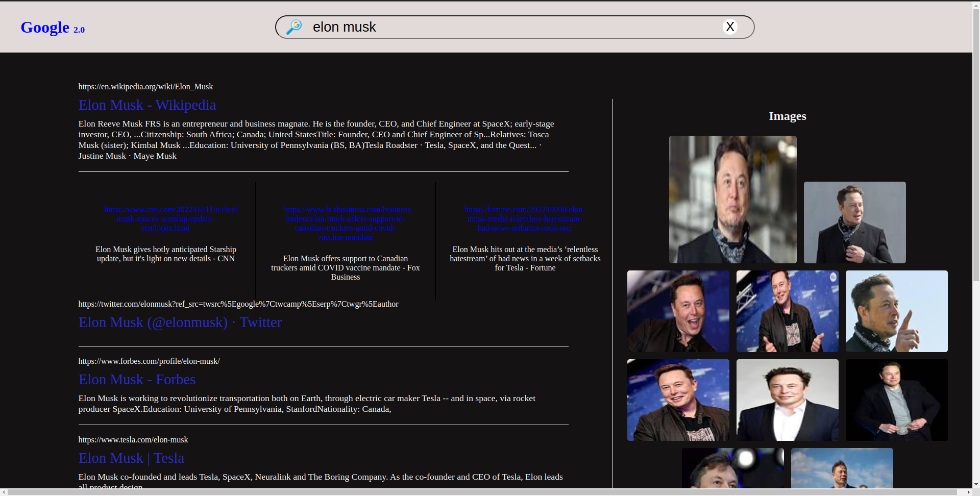This screenshot has height=496, width=980.
Task: Click the tesla.com/elon-musk URL text
Action: [x=133, y=440]
